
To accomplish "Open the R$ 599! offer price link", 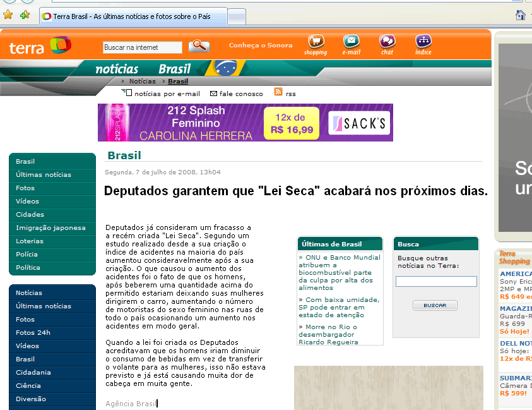I will point(513,394).
